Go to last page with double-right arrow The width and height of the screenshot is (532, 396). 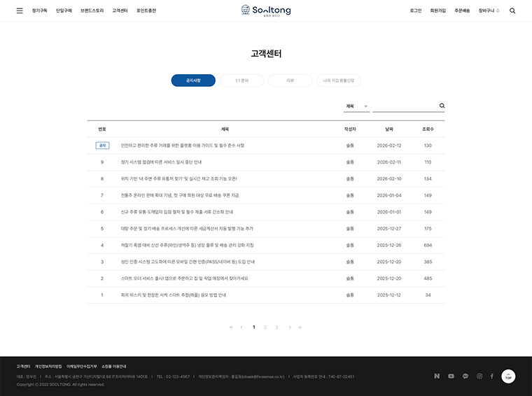(300, 327)
